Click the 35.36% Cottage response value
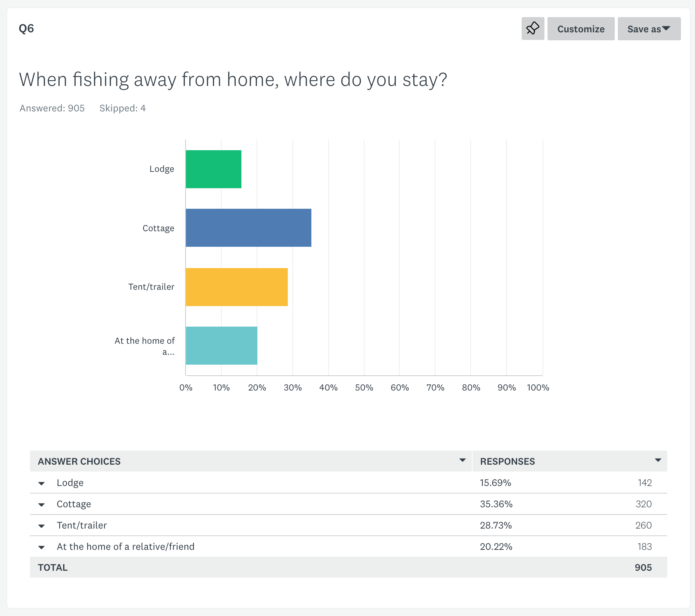Viewport: 695px width, 616px height. [496, 504]
